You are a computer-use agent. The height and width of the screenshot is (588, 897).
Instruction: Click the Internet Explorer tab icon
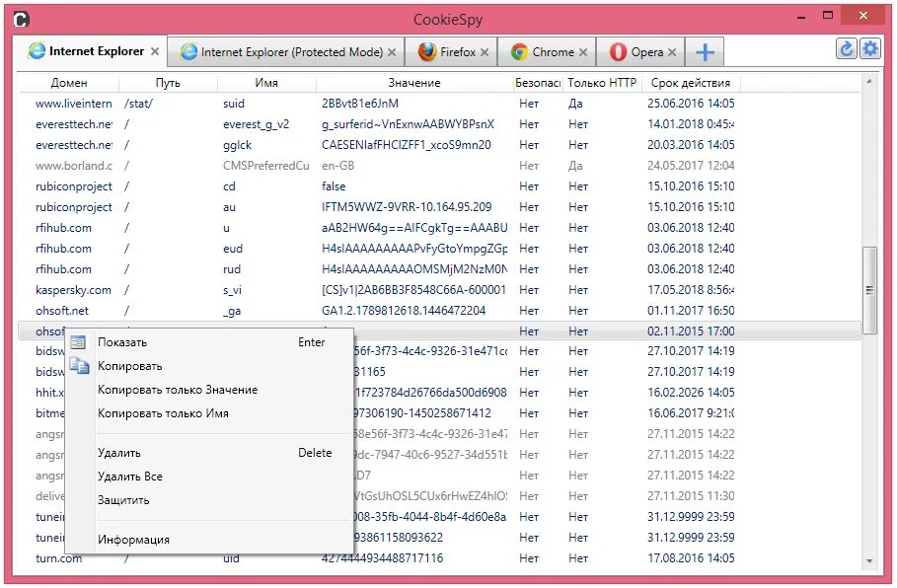coord(37,51)
